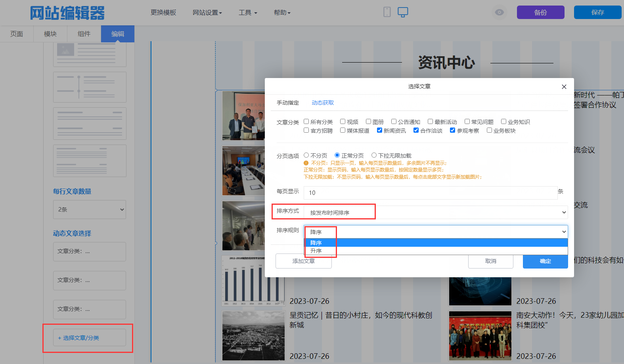This screenshot has height=364, width=624.
Task: Choose the timeline style layout thumbnail
Action: 90,87
